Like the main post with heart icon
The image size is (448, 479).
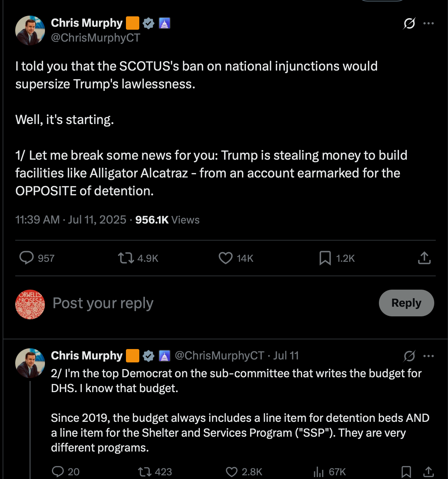(x=225, y=258)
